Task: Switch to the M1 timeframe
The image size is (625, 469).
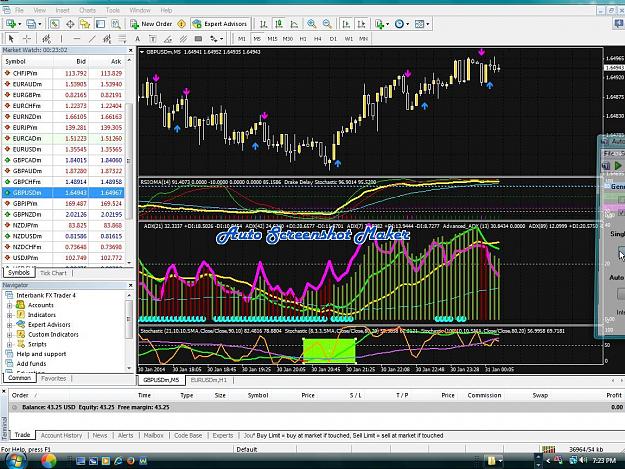Action: pyautogui.click(x=242, y=39)
